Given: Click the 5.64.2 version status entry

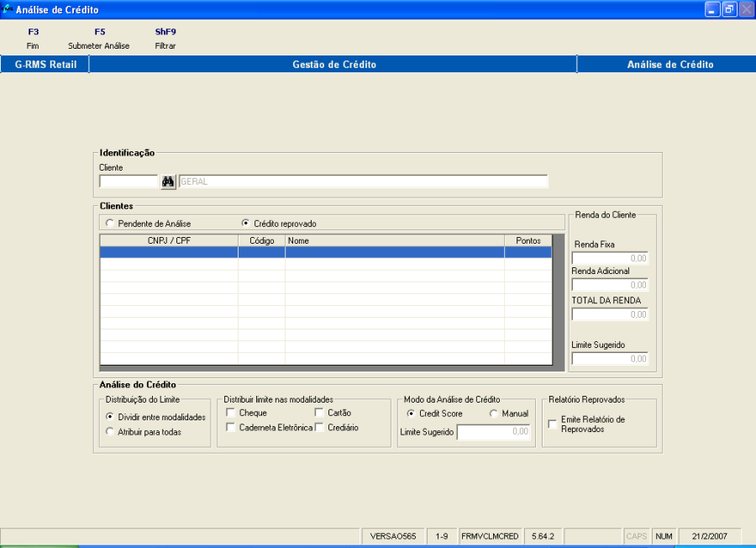Looking at the screenshot, I should pos(543,536).
